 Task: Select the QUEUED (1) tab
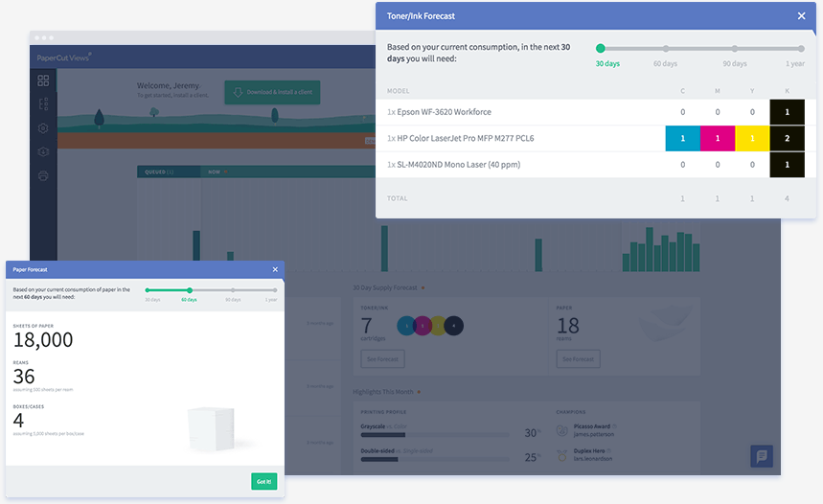169,172
